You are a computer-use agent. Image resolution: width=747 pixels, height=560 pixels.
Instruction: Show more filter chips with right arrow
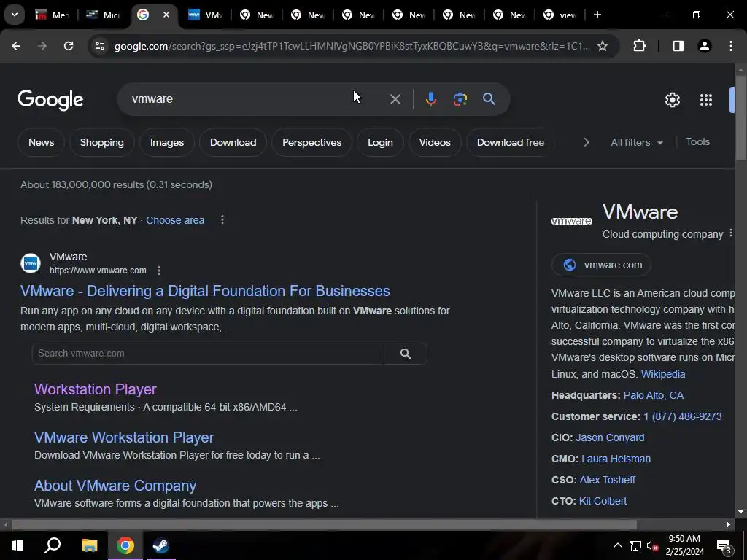coord(587,142)
